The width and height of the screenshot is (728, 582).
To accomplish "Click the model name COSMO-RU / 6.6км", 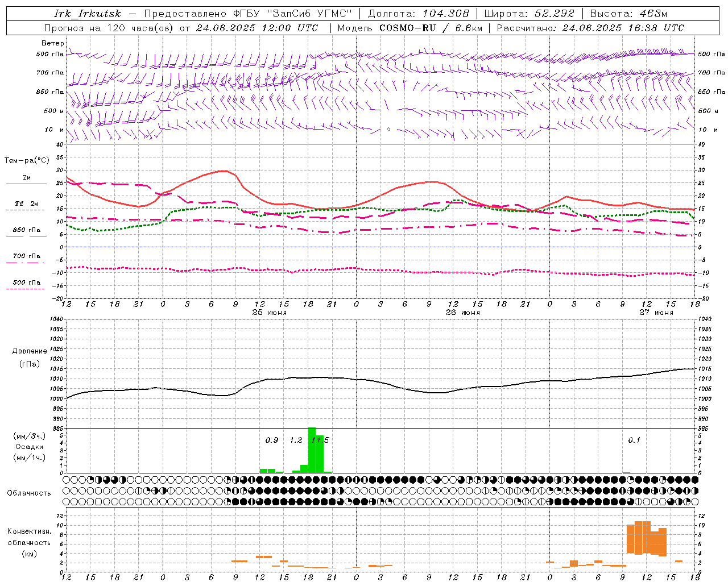I will 431,28.
